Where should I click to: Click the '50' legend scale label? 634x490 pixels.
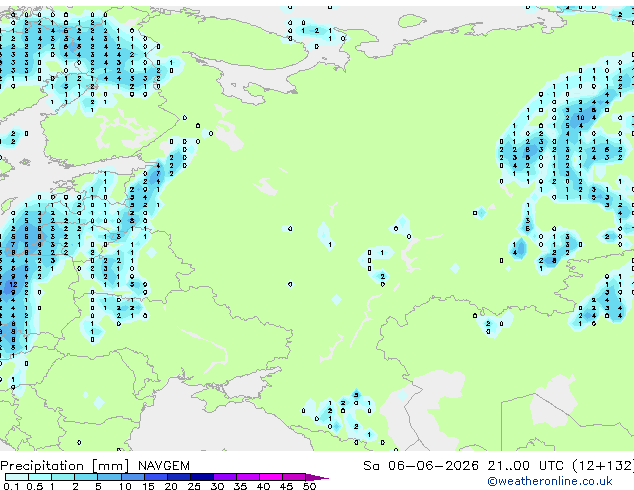tap(309, 486)
